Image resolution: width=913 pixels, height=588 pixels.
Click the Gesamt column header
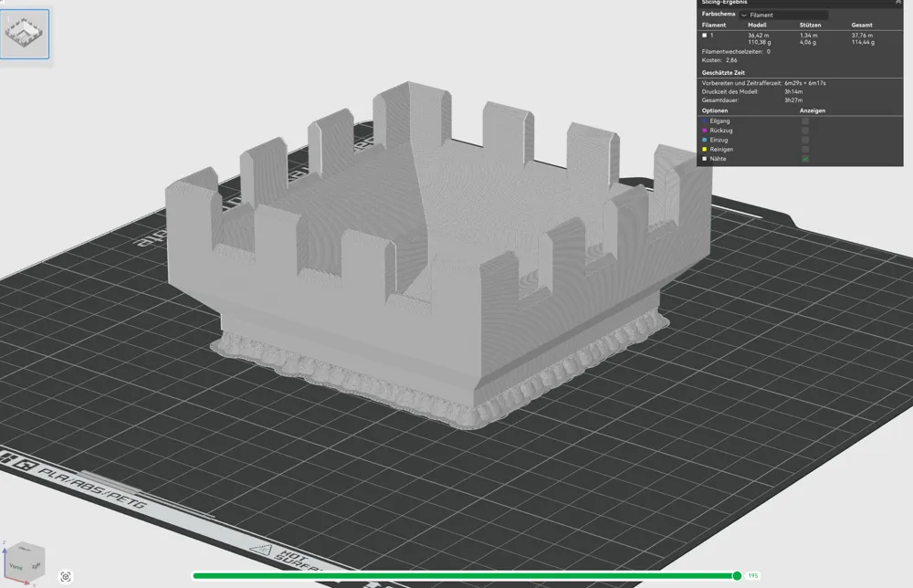click(x=862, y=25)
